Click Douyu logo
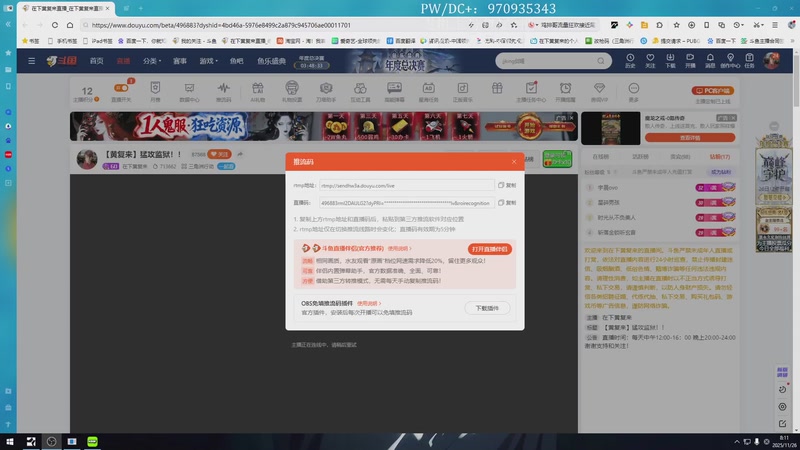Image resolution: width=800 pixels, height=450 pixels. pyautogui.click(x=61, y=61)
